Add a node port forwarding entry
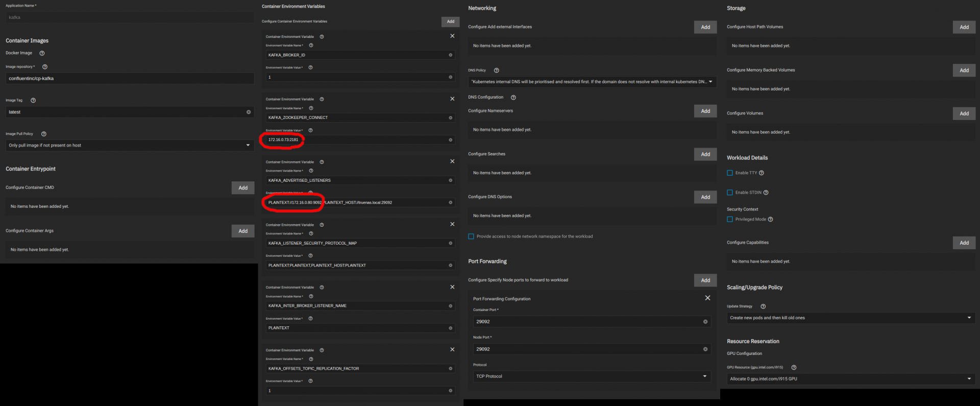The image size is (980, 406). (705, 280)
